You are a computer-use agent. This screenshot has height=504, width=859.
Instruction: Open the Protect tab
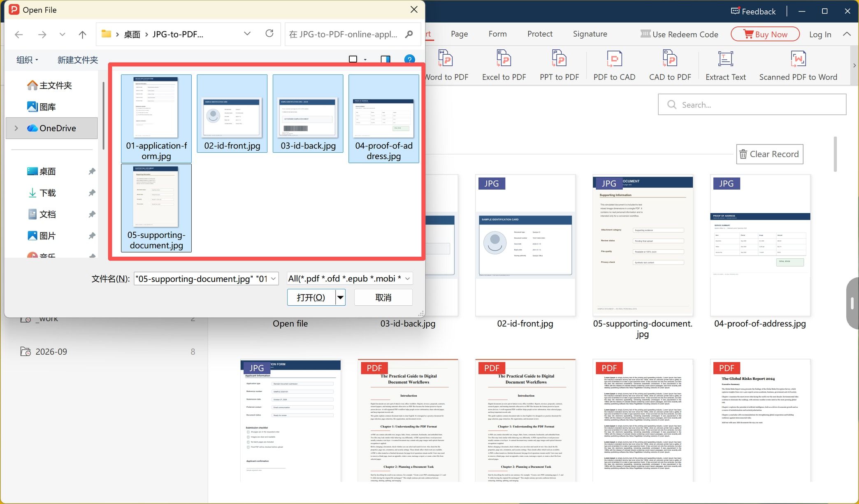point(540,34)
